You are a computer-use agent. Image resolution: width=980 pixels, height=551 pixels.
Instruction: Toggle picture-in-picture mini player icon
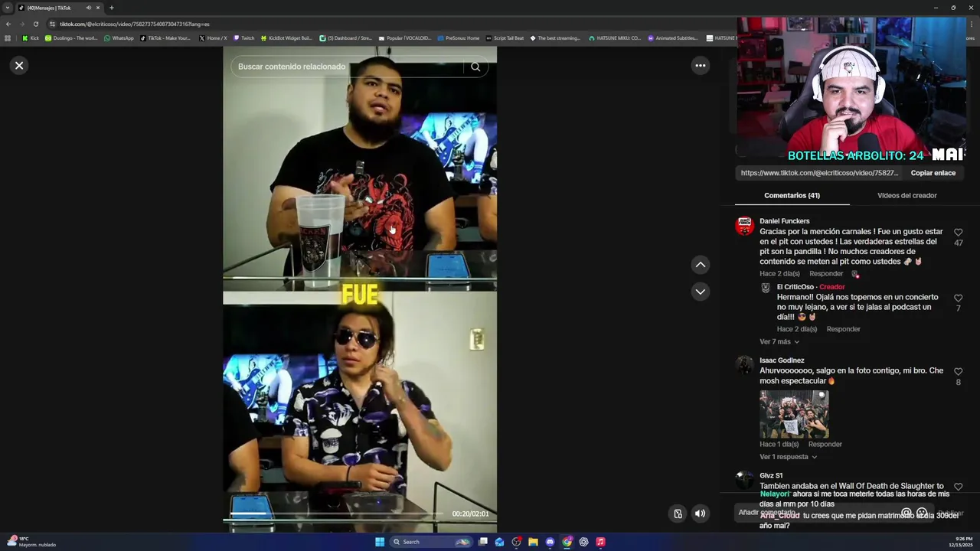(678, 514)
